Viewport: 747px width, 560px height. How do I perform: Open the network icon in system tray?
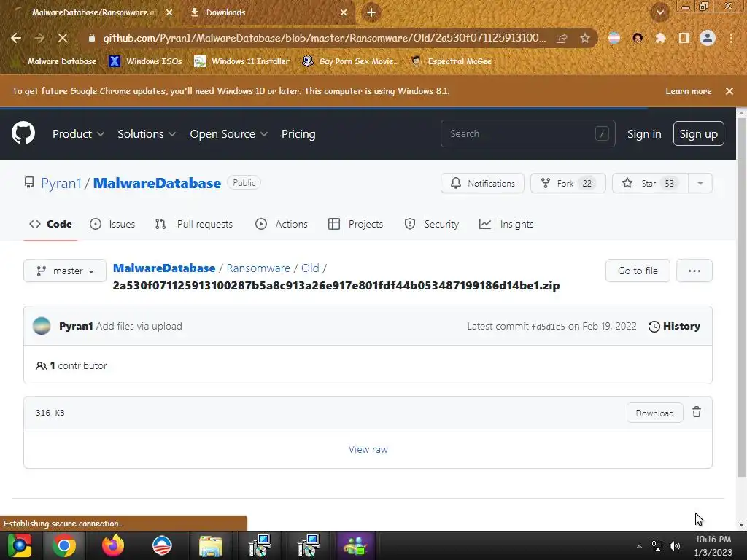point(657,546)
